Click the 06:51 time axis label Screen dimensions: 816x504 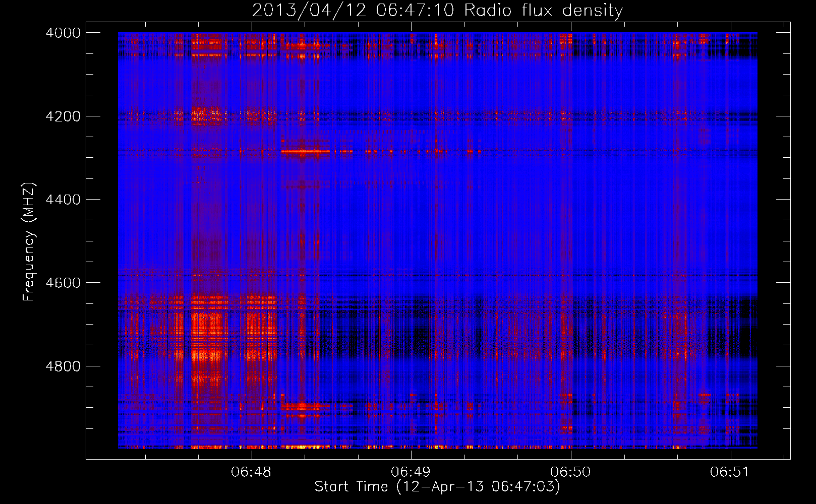730,472
